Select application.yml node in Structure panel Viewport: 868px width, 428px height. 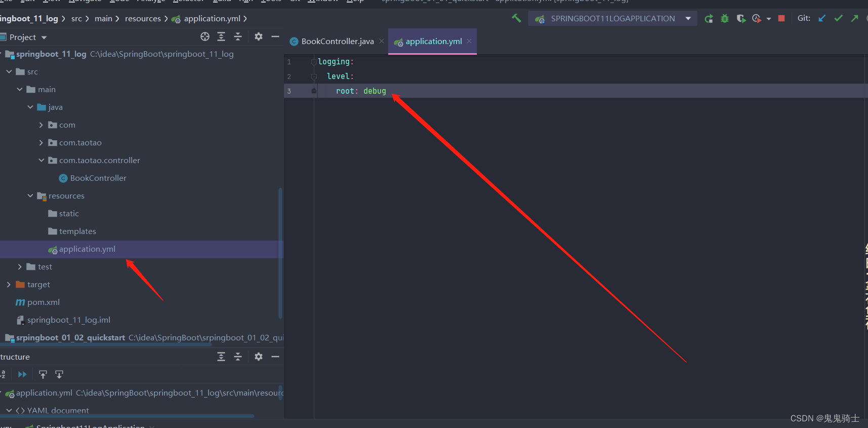[44, 393]
